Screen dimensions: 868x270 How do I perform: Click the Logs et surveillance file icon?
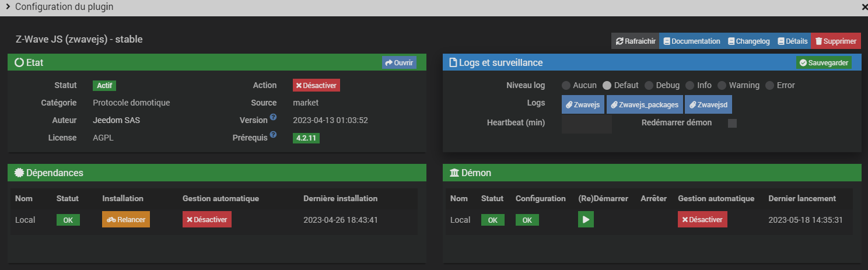[453, 62]
